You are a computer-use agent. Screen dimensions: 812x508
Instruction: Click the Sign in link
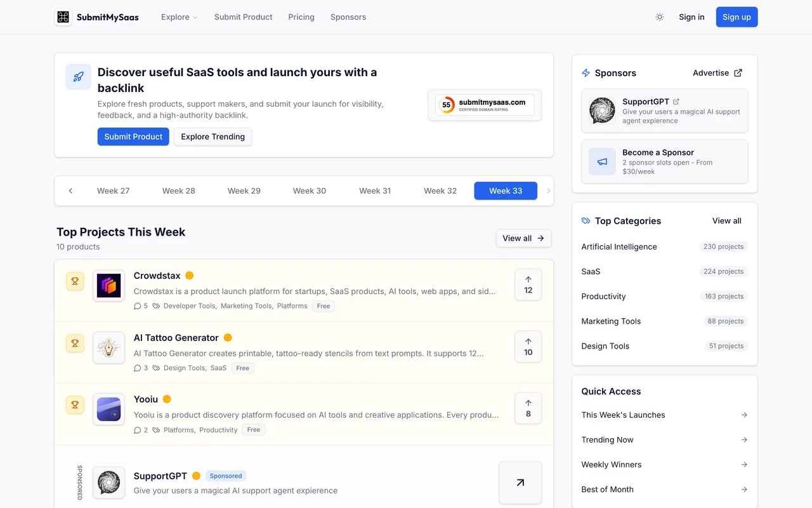[x=691, y=17]
